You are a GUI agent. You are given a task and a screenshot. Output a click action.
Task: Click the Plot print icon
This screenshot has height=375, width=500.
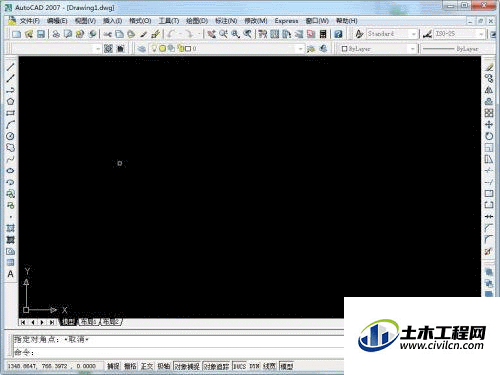coord(56,34)
